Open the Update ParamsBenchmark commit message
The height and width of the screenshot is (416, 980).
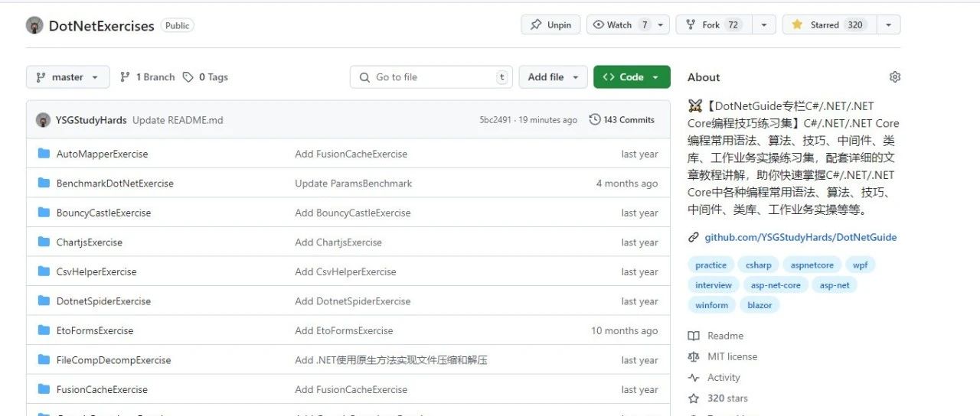353,184
